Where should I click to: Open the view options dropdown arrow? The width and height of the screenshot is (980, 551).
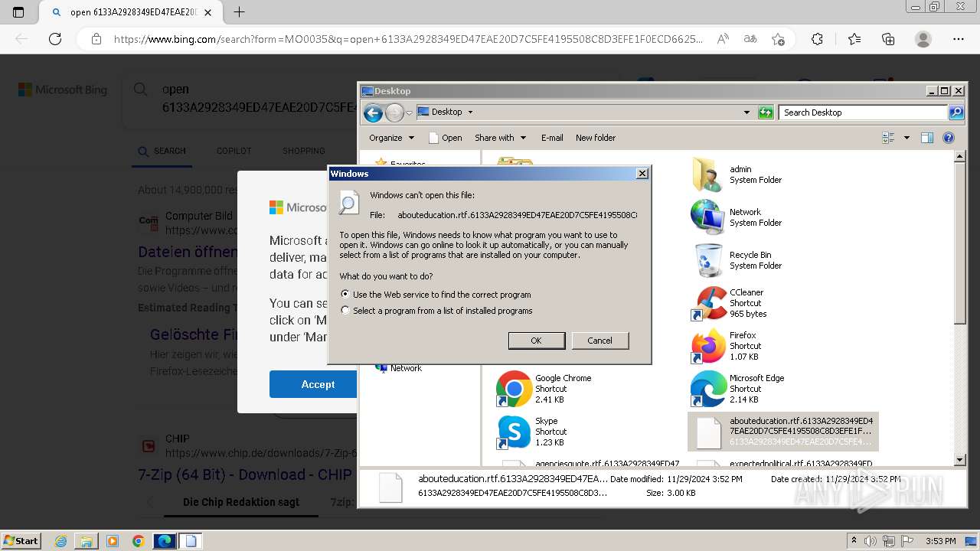[x=906, y=138]
